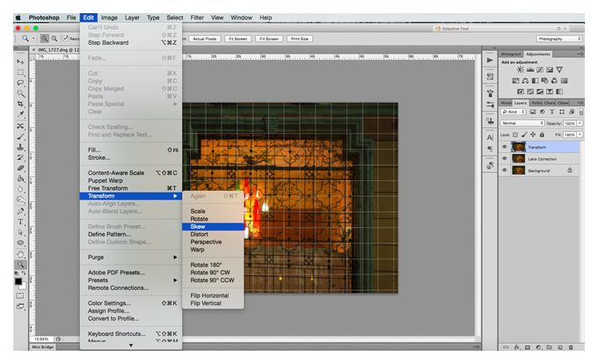Viewport: 598px width, 364px height.
Task: Delete layer using trash icon
Action: click(571, 347)
